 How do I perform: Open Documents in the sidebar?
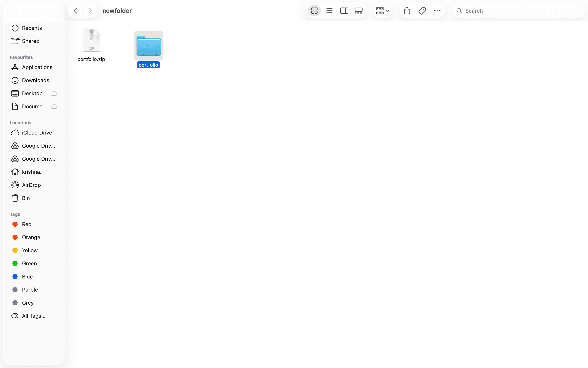(34, 107)
